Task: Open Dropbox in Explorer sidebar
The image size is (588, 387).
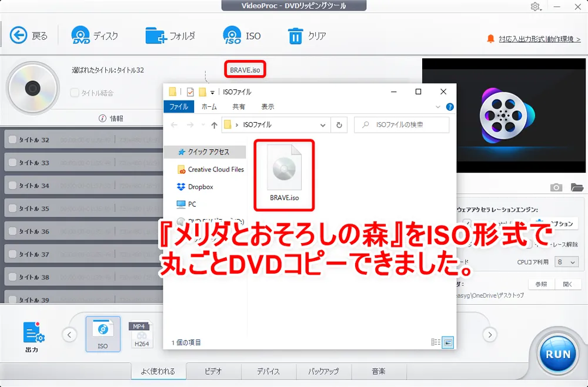Action: pyautogui.click(x=195, y=187)
